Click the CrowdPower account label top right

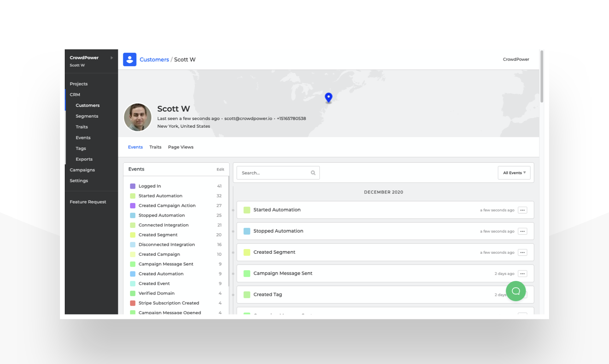coord(516,59)
